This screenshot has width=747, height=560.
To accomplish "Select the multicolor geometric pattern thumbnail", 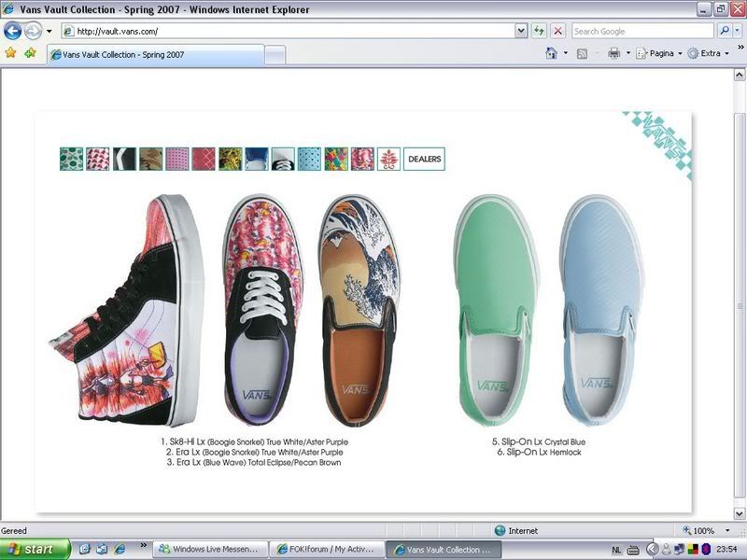I will [x=336, y=159].
